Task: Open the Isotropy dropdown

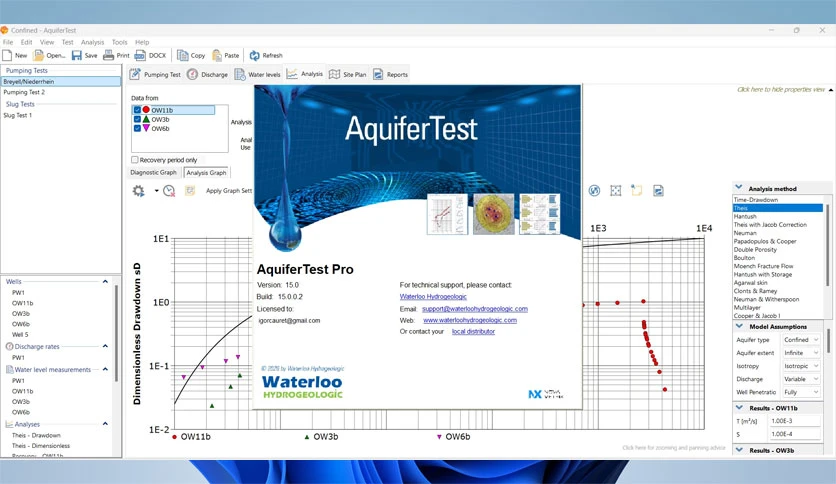Action: (x=801, y=366)
